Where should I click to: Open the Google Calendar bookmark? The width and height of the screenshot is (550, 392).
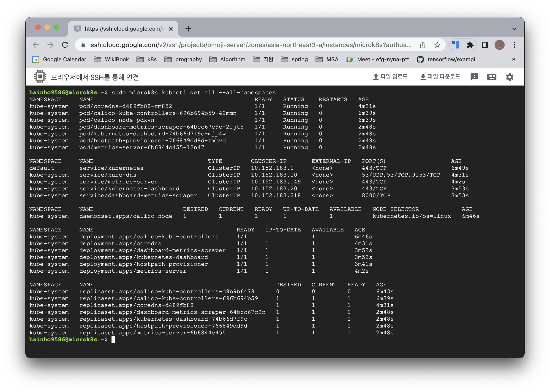coord(59,59)
